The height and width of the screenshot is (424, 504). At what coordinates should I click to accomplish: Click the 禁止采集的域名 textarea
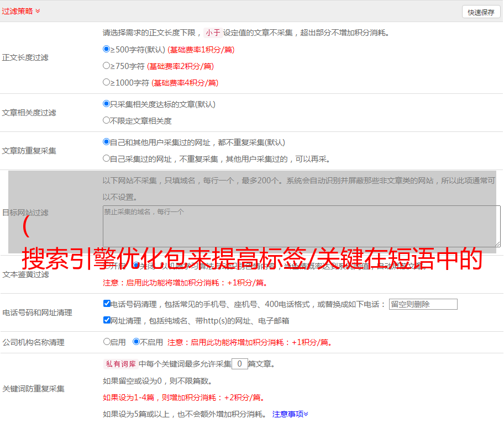302,226
